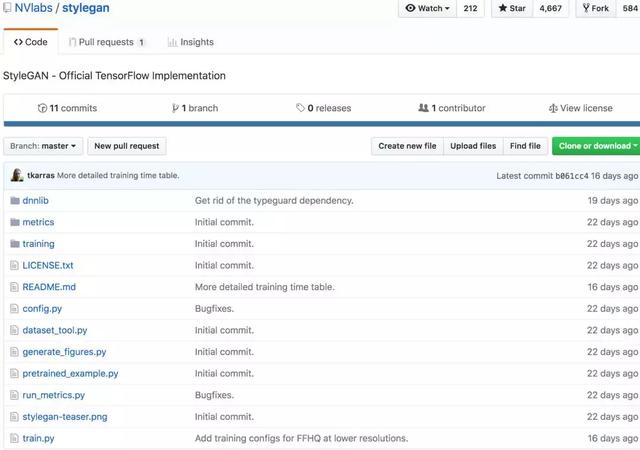Click the train.py file icon

[14, 439]
